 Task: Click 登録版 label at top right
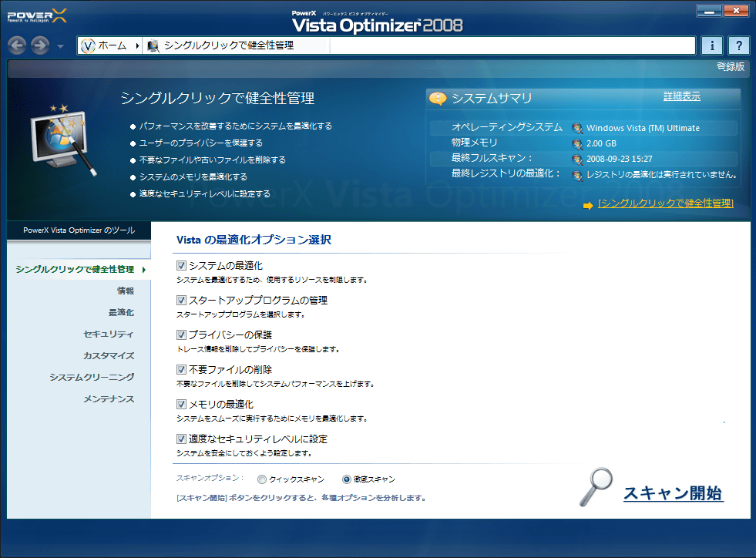[x=731, y=66]
